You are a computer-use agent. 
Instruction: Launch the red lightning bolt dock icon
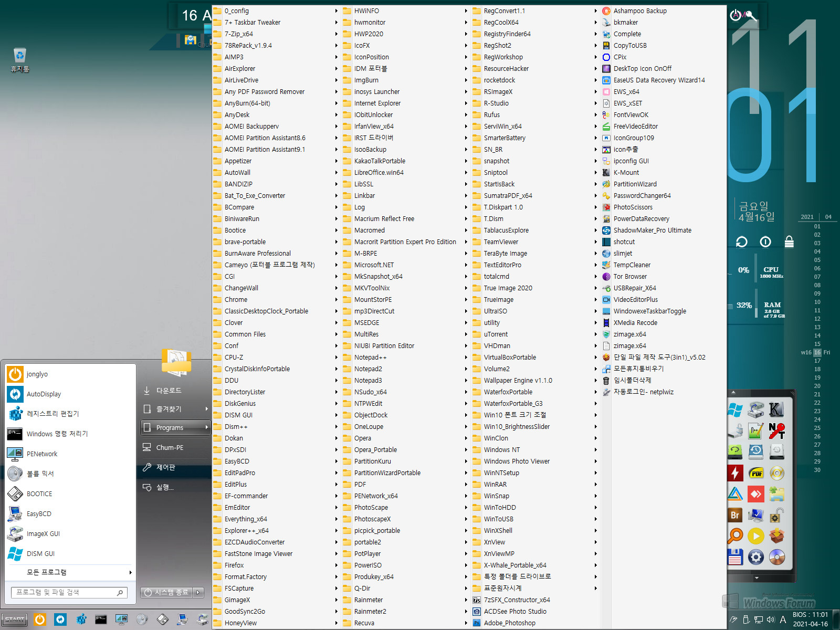(x=735, y=473)
